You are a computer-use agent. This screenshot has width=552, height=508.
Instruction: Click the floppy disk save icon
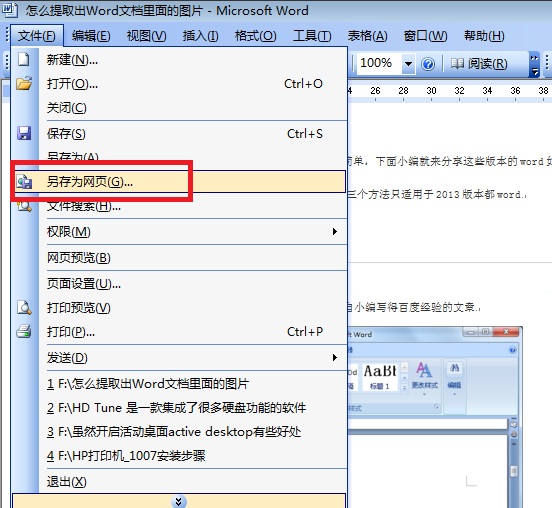[x=24, y=133]
